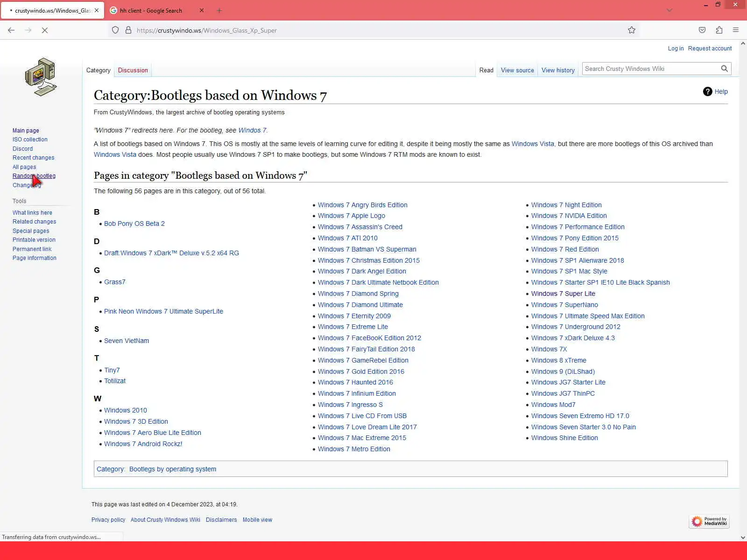Close the crustywindo.ws tab

[x=97, y=10]
